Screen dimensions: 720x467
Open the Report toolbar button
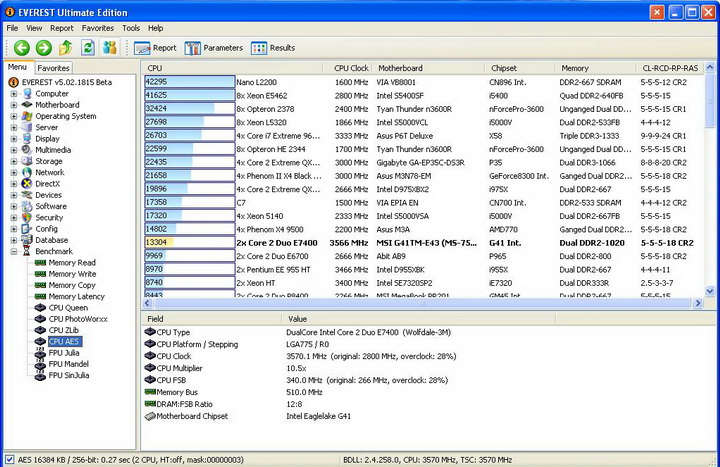(x=155, y=48)
